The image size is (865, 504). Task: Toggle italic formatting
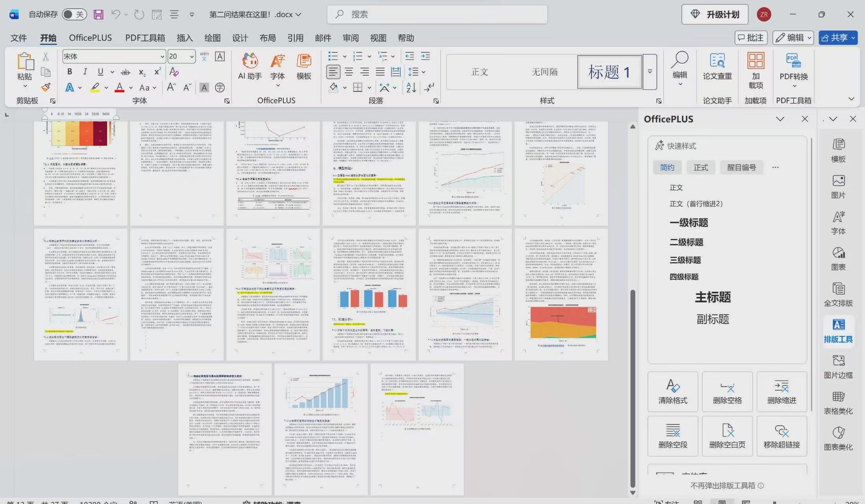(x=85, y=72)
